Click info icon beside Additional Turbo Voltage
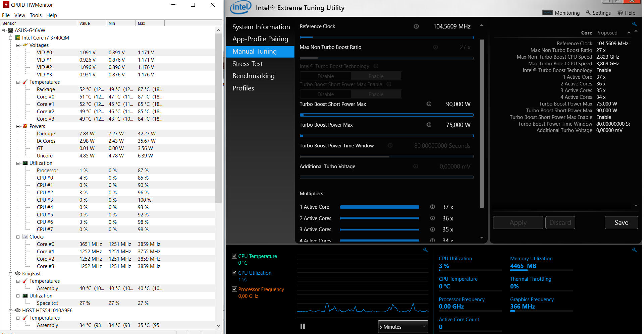The height and width of the screenshot is (334, 644). point(416,166)
